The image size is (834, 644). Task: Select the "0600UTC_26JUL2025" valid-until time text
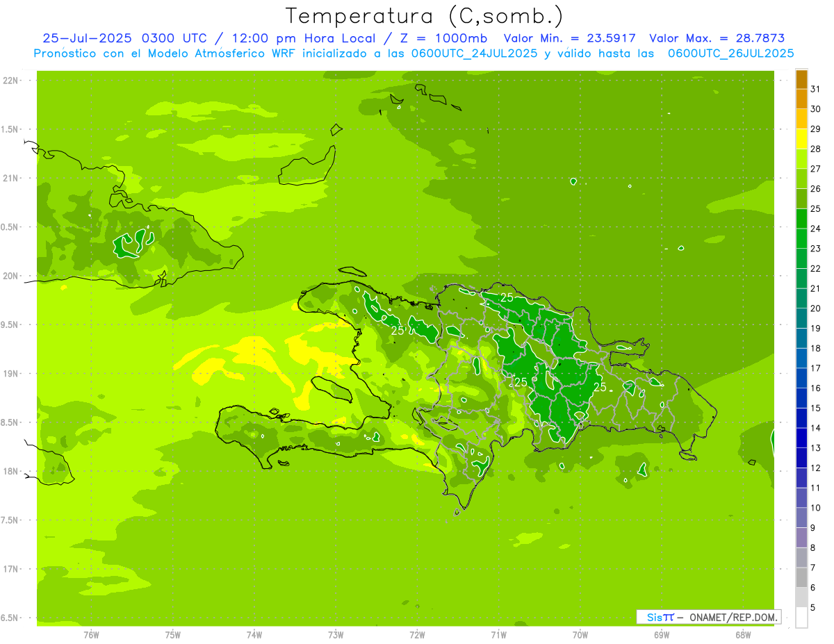click(730, 53)
